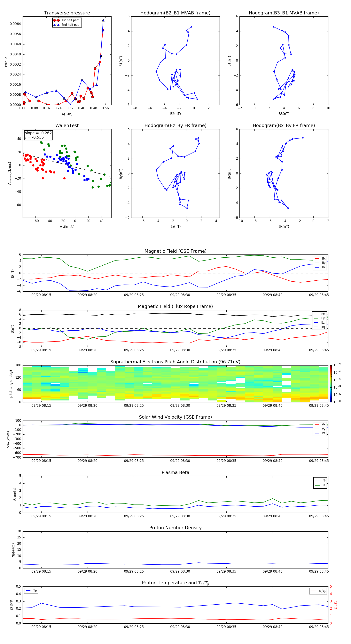Screen dimensions: 351x644
Task: Click '09/29 08:15' tick under solar wind velocity
Action: [41, 461]
